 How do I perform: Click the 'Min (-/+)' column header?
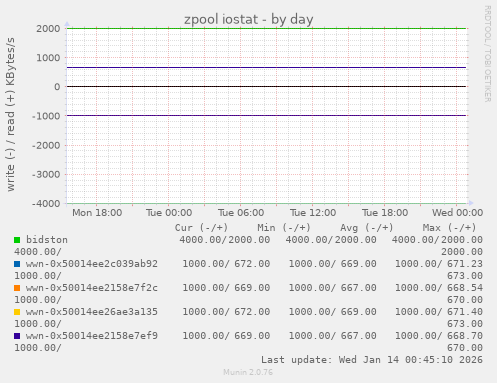coord(284,228)
